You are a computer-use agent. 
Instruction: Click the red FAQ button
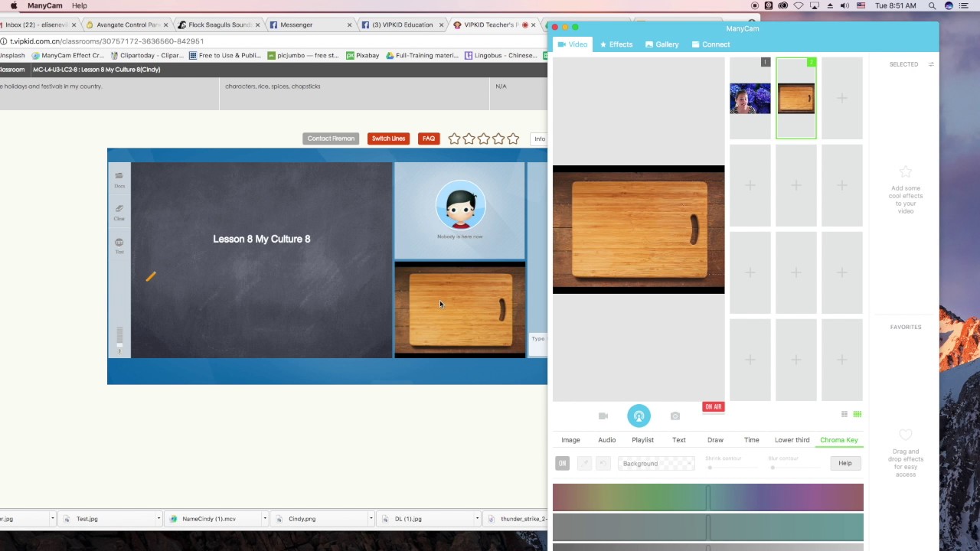tap(428, 139)
